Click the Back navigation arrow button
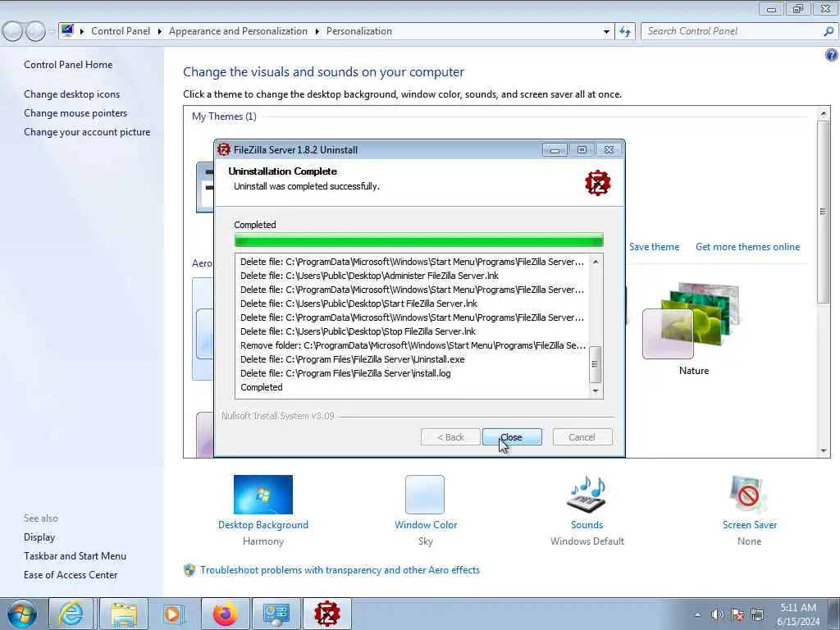840x630 pixels. [x=13, y=31]
